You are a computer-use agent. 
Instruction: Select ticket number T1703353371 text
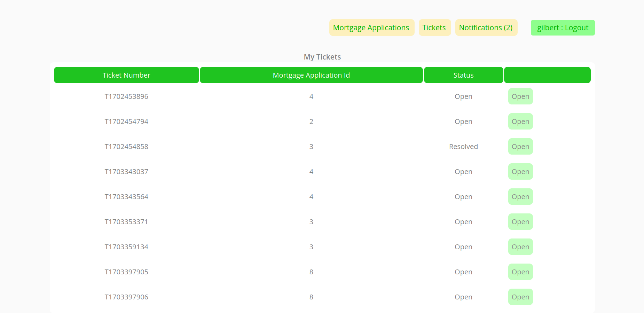[126, 222]
